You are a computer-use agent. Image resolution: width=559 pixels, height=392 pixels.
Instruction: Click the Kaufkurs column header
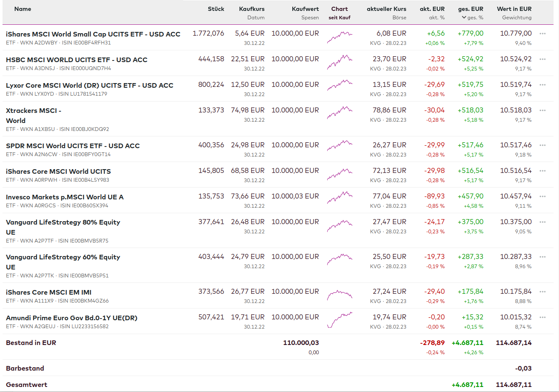252,9
